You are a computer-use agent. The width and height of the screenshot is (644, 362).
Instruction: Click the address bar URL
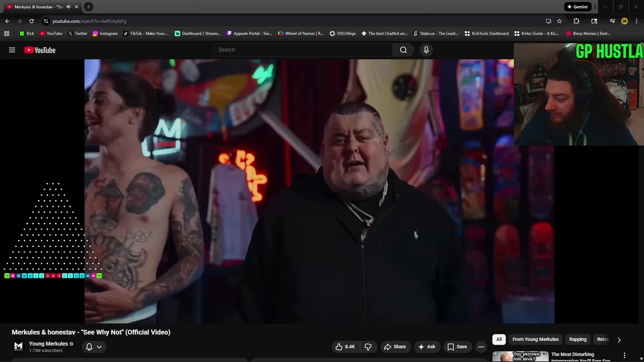(89, 21)
